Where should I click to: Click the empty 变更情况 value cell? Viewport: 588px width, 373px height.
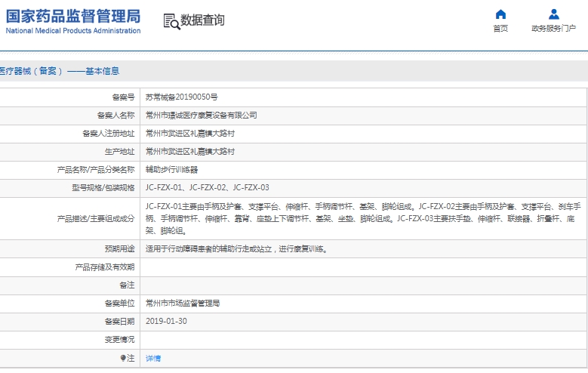(363, 340)
